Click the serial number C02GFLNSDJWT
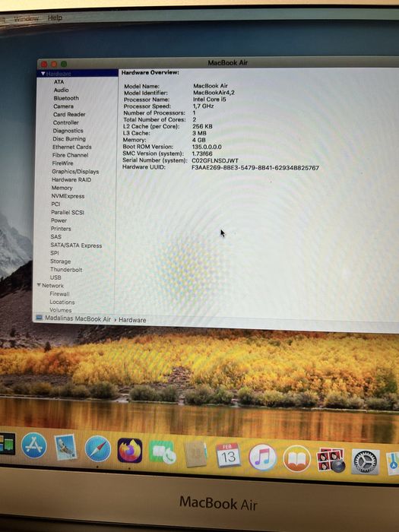 click(215, 160)
